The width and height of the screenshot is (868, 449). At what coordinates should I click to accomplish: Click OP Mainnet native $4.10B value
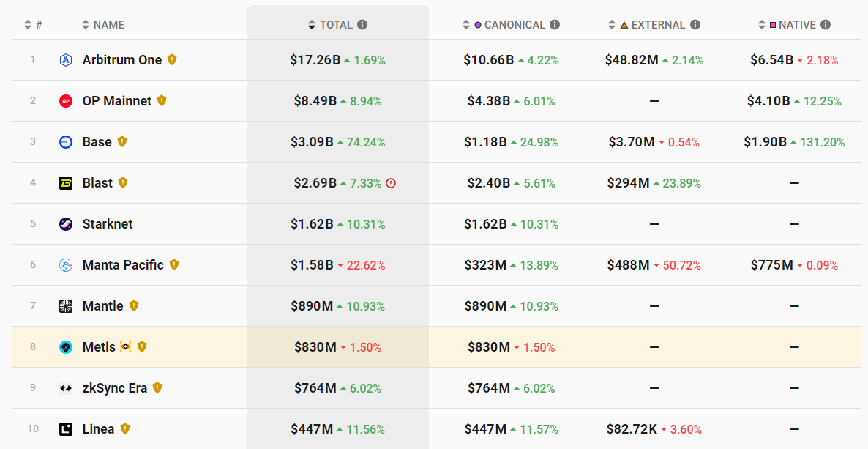[x=768, y=101]
